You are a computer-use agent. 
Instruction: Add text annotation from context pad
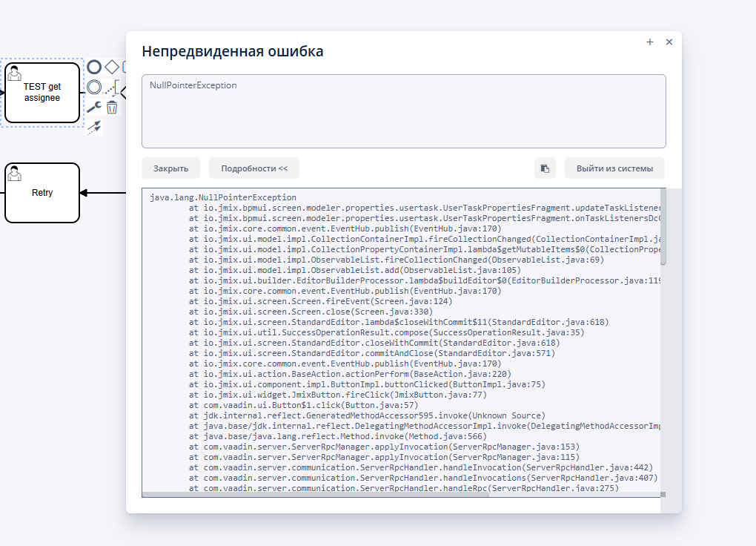pyautogui.click(x=112, y=88)
